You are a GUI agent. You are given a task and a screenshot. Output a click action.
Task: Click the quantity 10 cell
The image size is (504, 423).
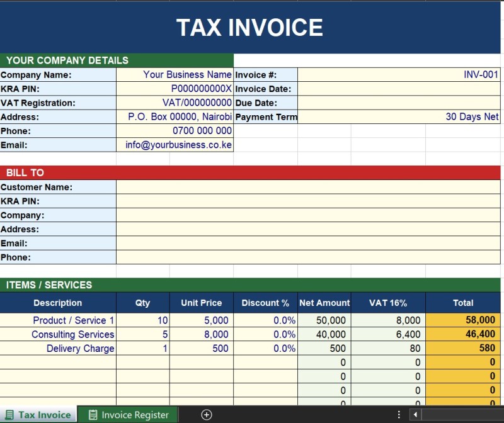pyautogui.click(x=143, y=320)
